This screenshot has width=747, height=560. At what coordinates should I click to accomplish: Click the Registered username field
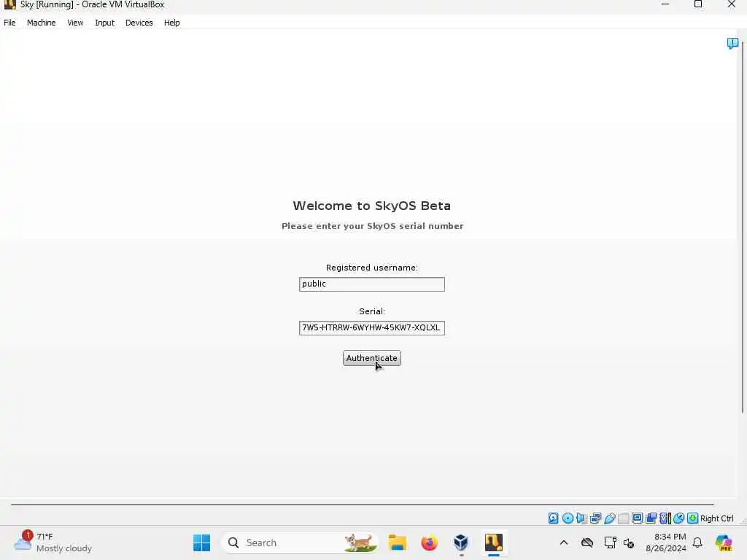pos(371,284)
